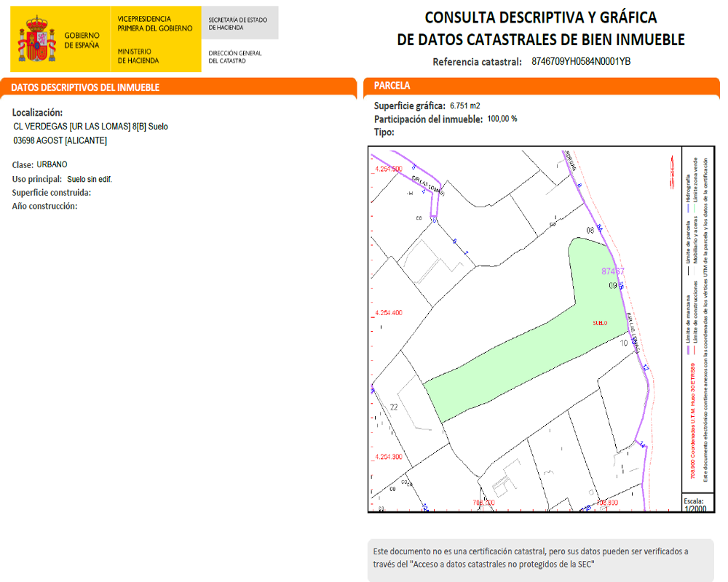The width and height of the screenshot is (728, 582).
Task: Click the surface value '6.751 m2'
Action: click(x=464, y=105)
